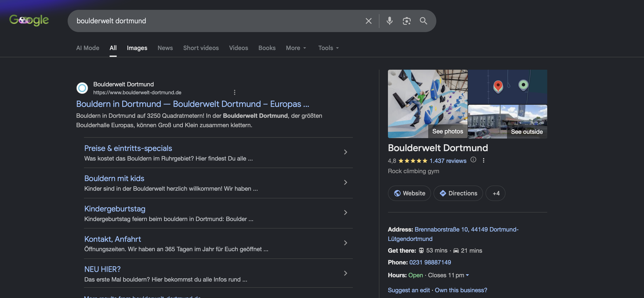
Task: Switch to Short videos tab
Action: click(x=201, y=48)
